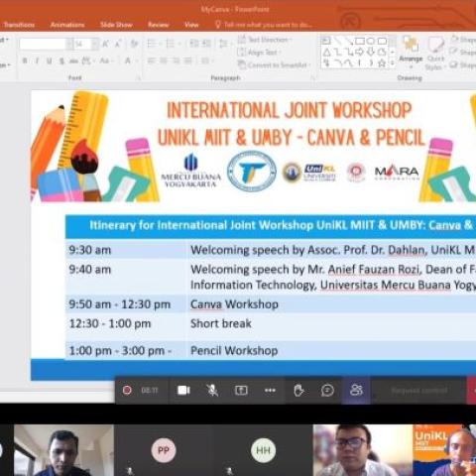Click Request control button
The width and height of the screenshot is (476, 476).
coord(419,391)
